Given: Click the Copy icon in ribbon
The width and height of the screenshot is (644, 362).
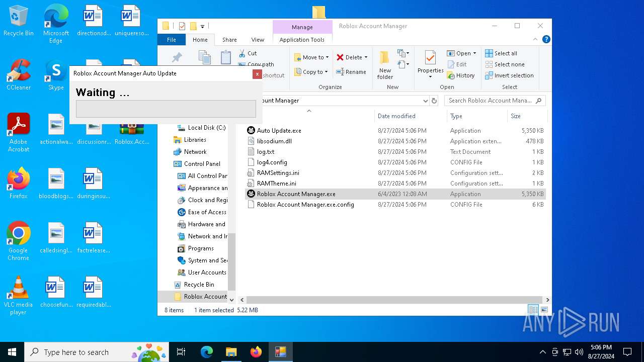Looking at the screenshot, I should (204, 57).
